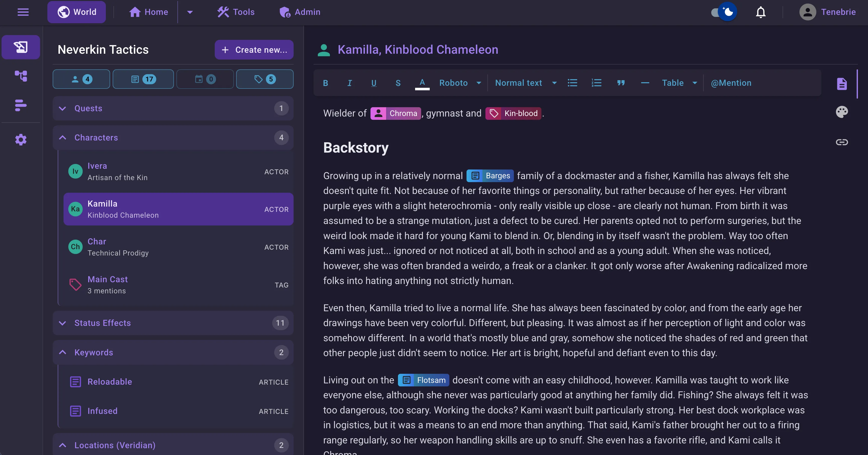Click the Backstory heading

[356, 148]
